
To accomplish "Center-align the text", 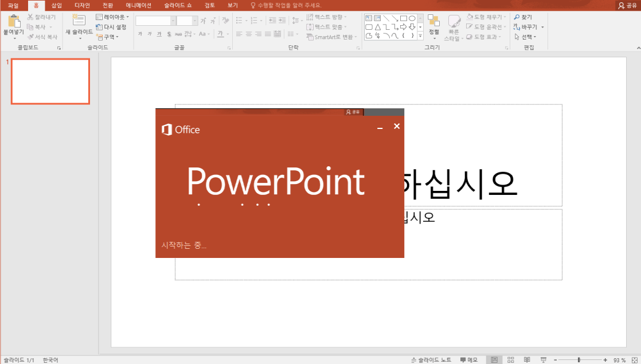I will (x=249, y=34).
